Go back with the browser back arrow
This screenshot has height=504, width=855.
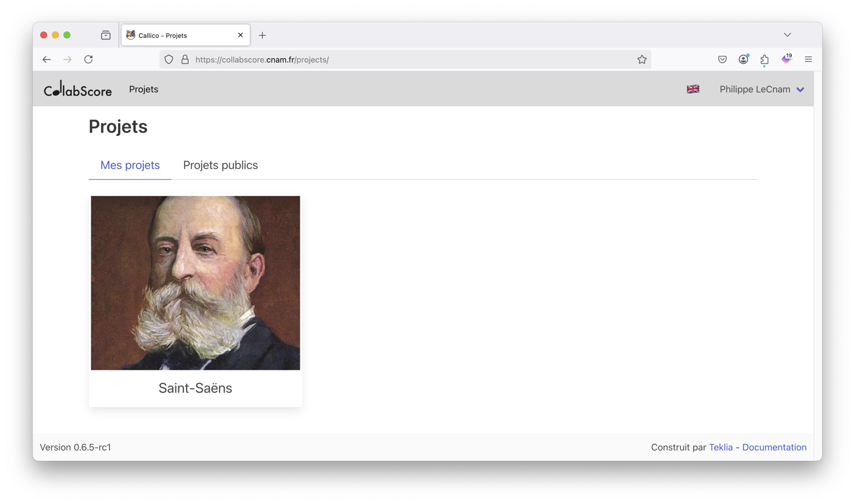point(46,59)
